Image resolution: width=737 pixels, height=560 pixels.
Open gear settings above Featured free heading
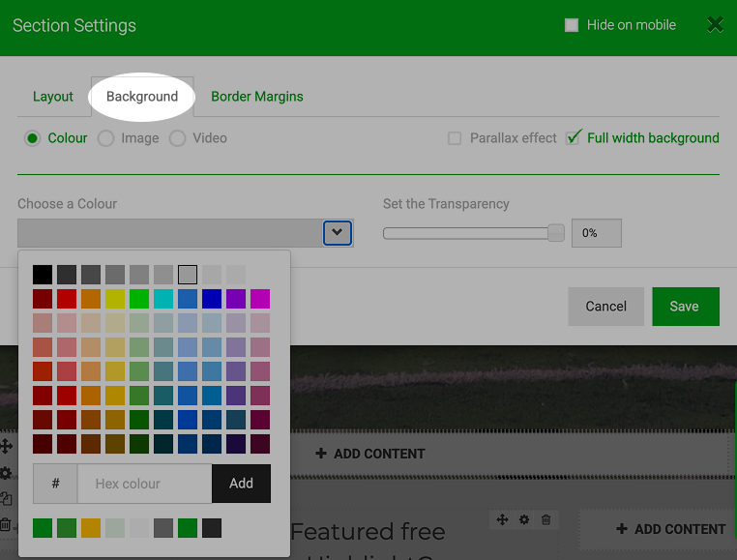click(524, 519)
